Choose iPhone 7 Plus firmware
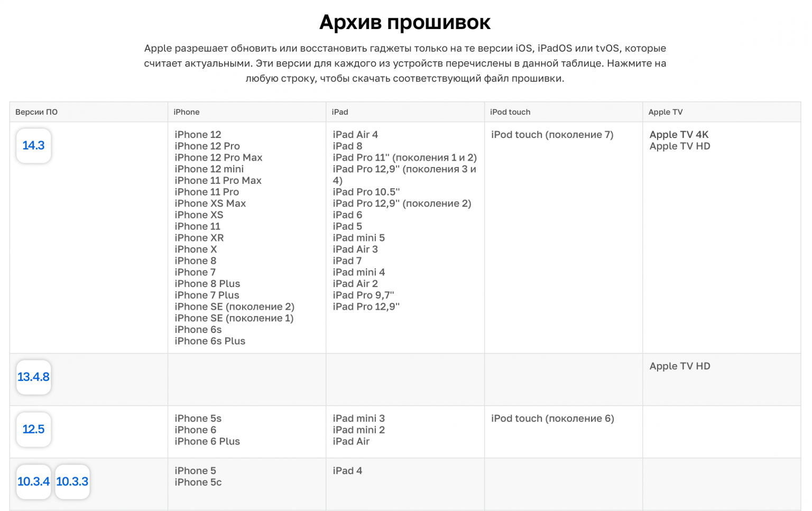812x511 pixels. click(207, 295)
